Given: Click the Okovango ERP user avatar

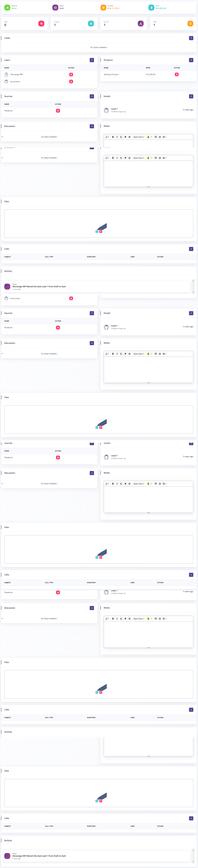Looking at the screenshot, I should pyautogui.click(x=6, y=74).
